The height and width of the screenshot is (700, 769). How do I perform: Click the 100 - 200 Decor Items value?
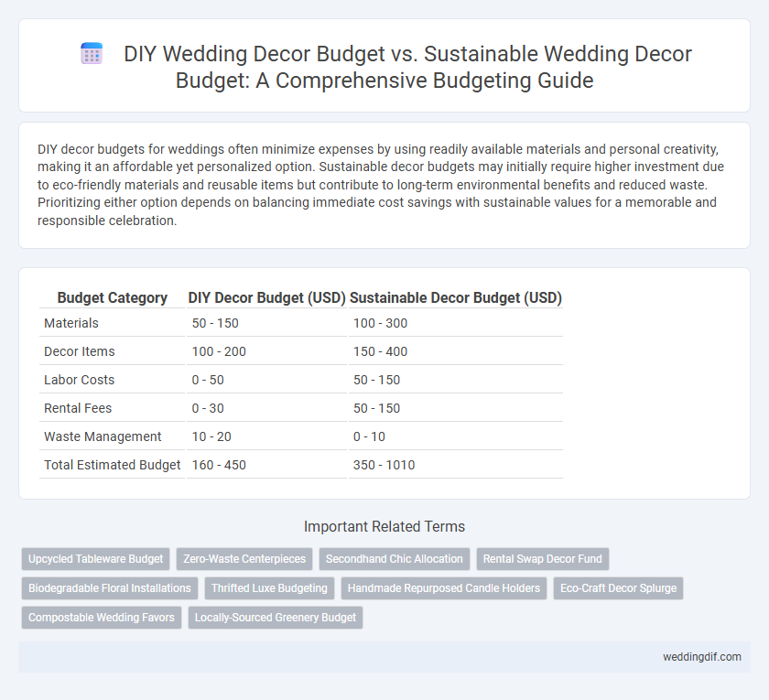pyautogui.click(x=219, y=351)
